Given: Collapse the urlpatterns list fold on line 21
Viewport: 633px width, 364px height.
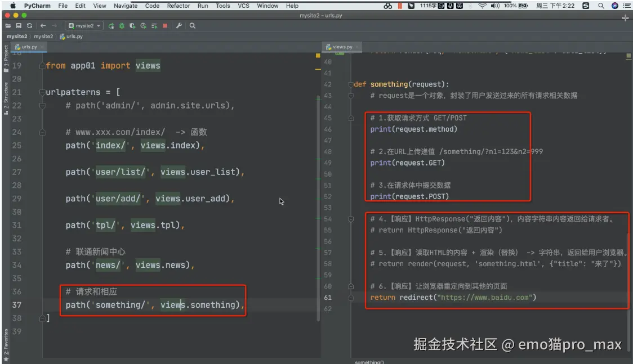Looking at the screenshot, I should click(42, 92).
